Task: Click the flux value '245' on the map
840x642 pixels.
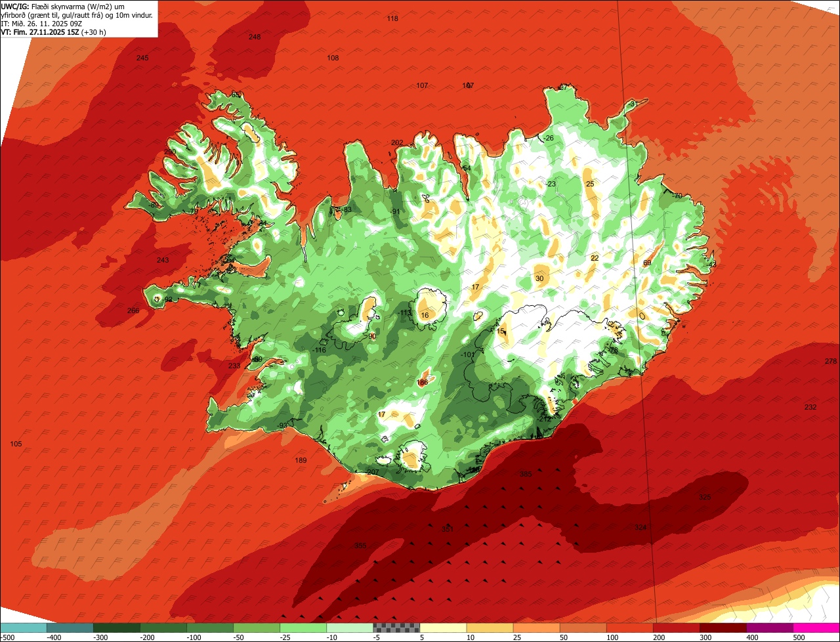Action: 142,58
